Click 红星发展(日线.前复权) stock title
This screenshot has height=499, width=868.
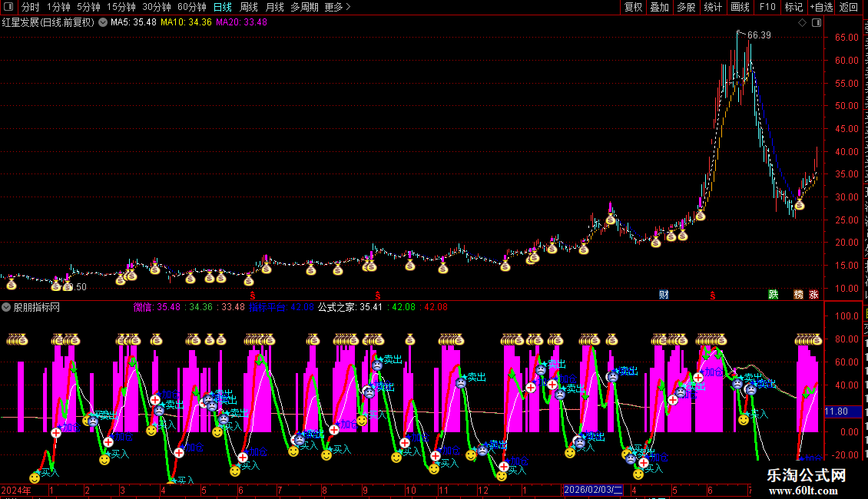tap(48, 23)
